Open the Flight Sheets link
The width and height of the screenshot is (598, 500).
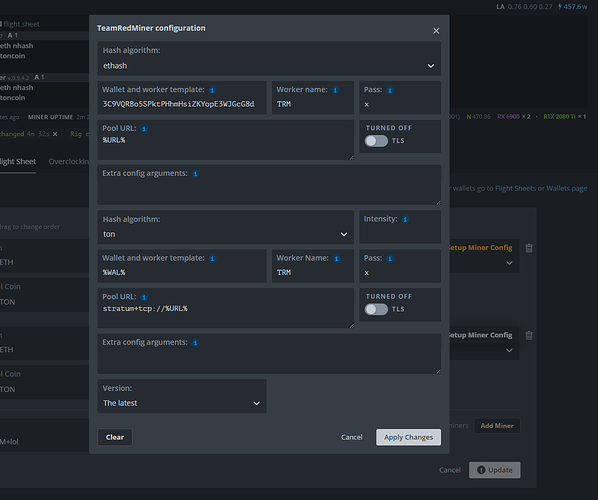(x=515, y=188)
